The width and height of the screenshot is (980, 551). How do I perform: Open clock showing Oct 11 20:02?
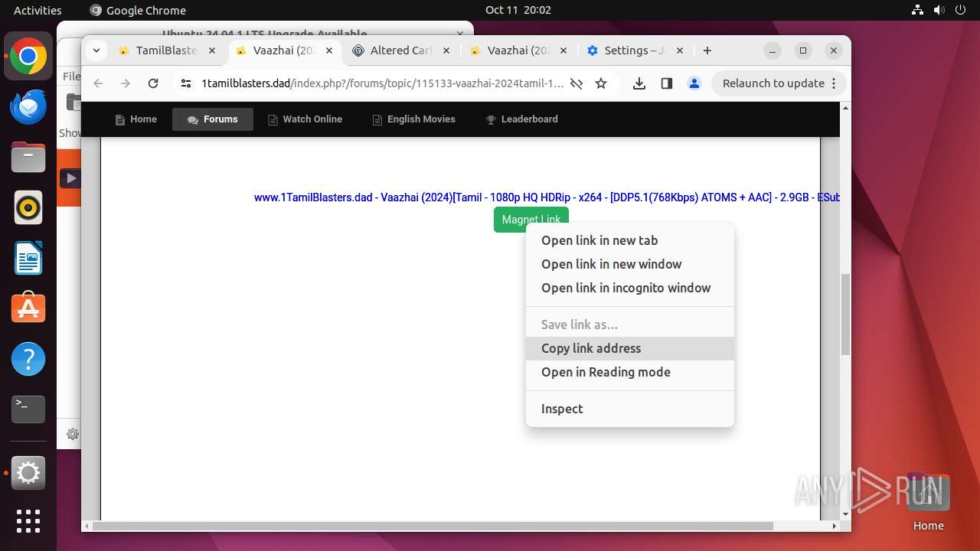518,10
